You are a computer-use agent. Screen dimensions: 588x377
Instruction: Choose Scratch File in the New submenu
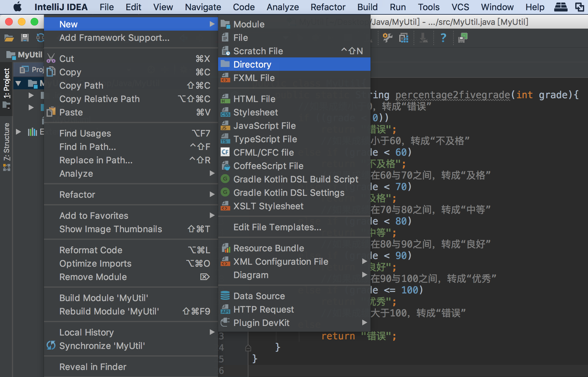coord(294,51)
